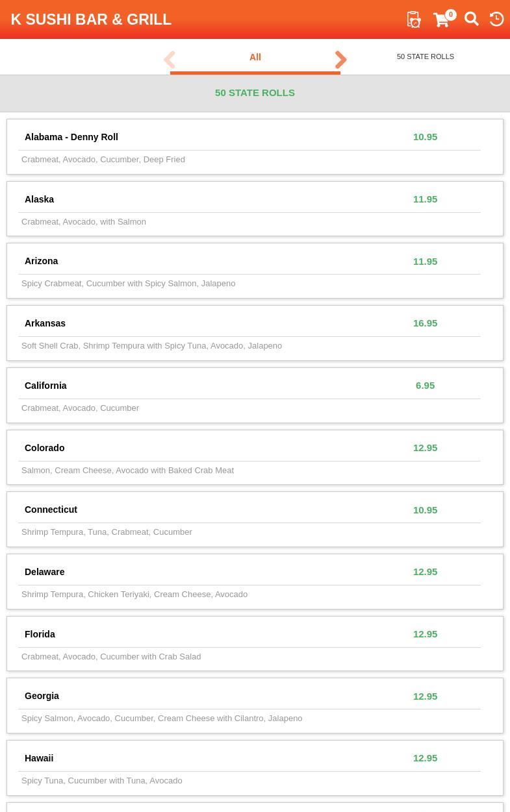Click the search magnifier icon

(472, 19)
